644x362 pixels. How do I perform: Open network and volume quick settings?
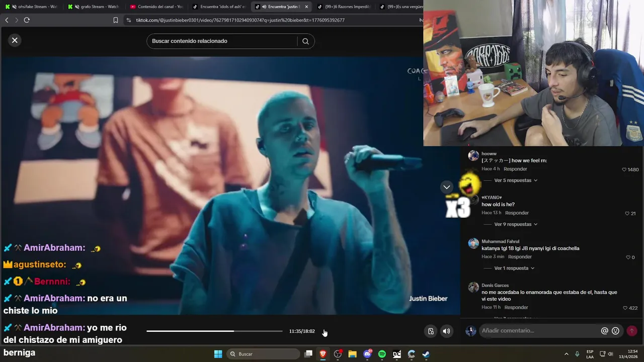[606, 354]
